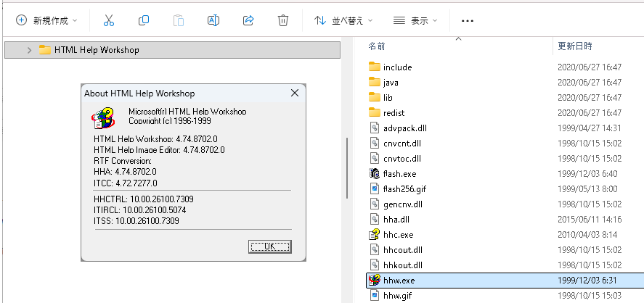
Task: Select the flash.exe file icon
Action: [375, 173]
